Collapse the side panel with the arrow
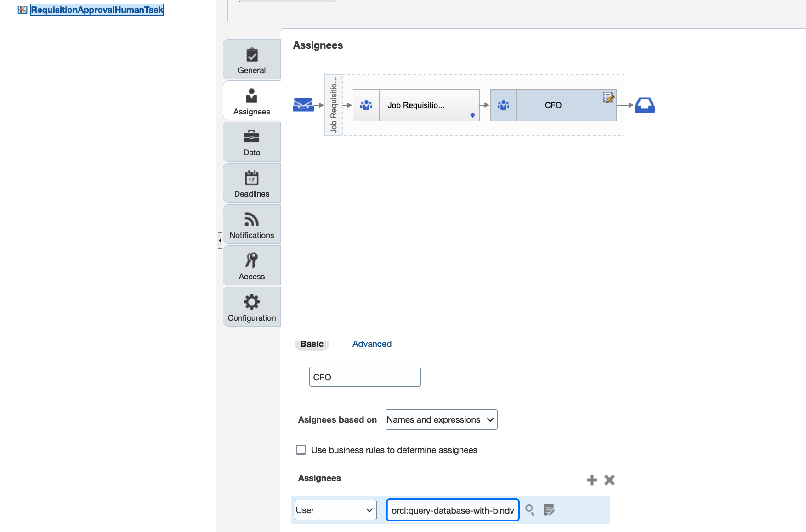The image size is (806, 532). click(220, 240)
